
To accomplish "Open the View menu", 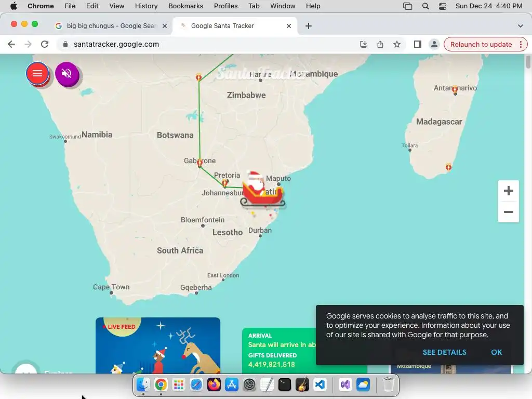I will tap(117, 6).
